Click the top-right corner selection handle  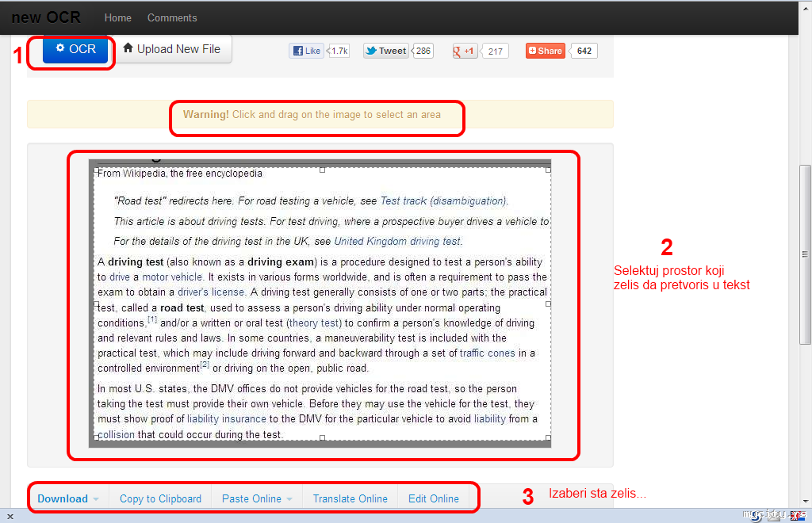(x=548, y=170)
